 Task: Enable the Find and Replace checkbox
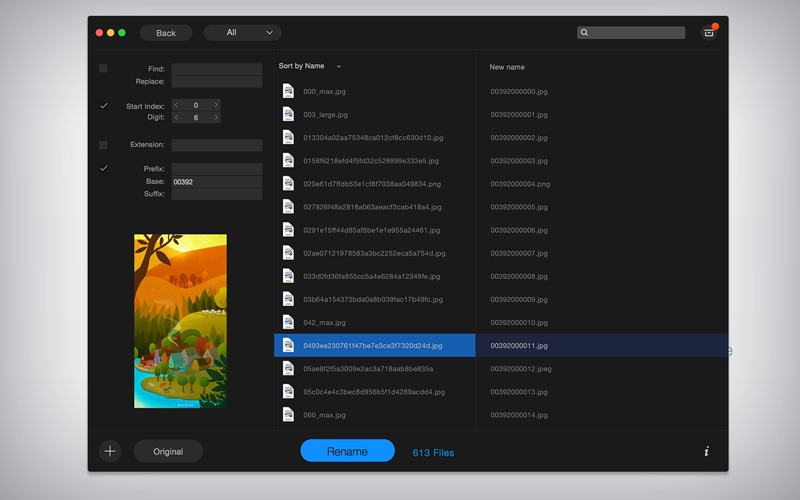click(103, 68)
